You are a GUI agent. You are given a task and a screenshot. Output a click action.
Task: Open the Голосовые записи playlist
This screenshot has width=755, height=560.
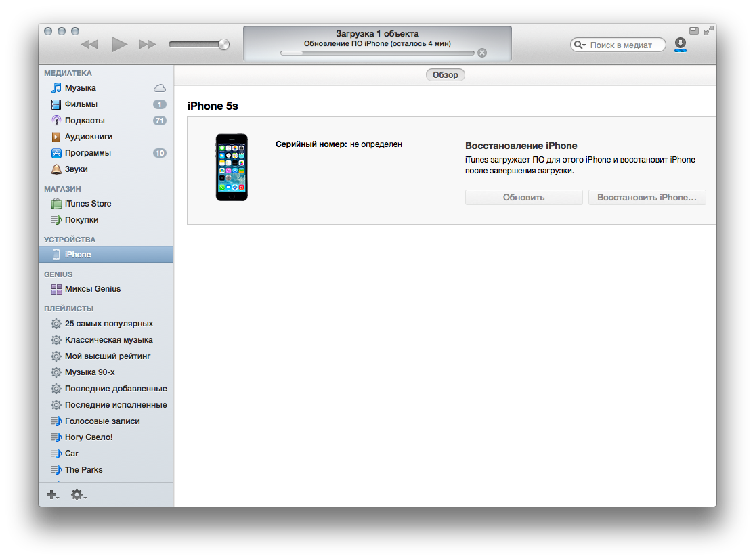coord(106,421)
